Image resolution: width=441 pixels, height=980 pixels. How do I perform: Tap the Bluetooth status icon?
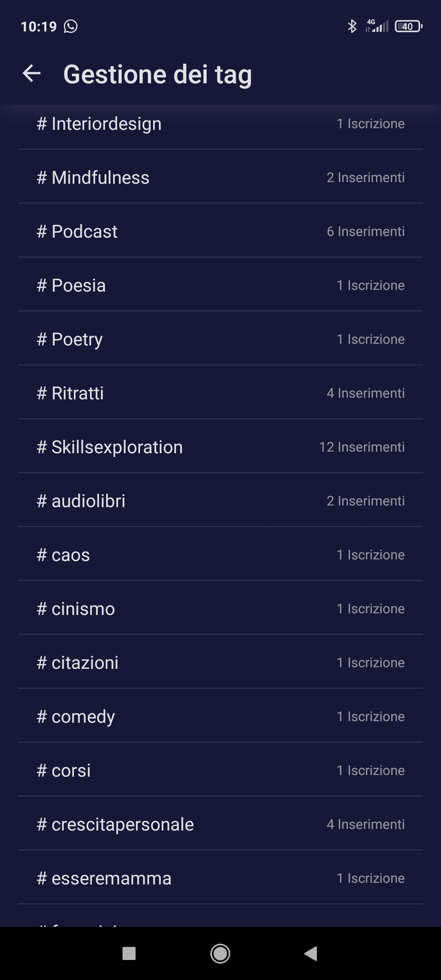click(x=352, y=27)
